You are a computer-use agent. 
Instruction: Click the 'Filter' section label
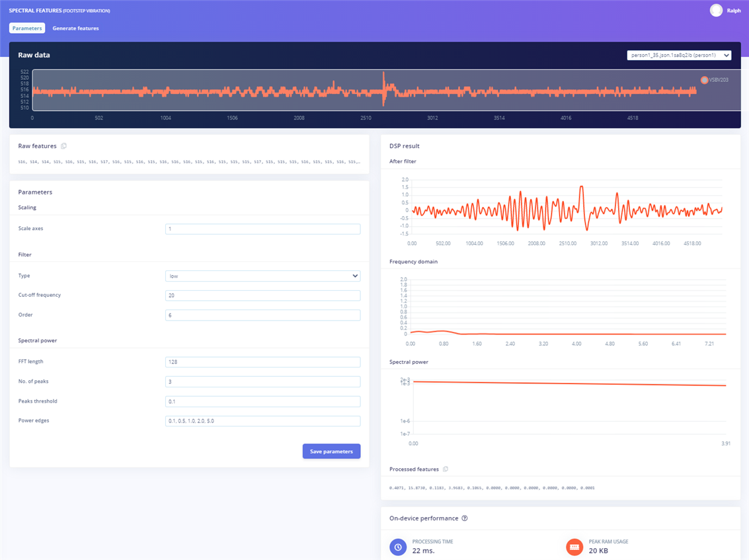coord(25,255)
